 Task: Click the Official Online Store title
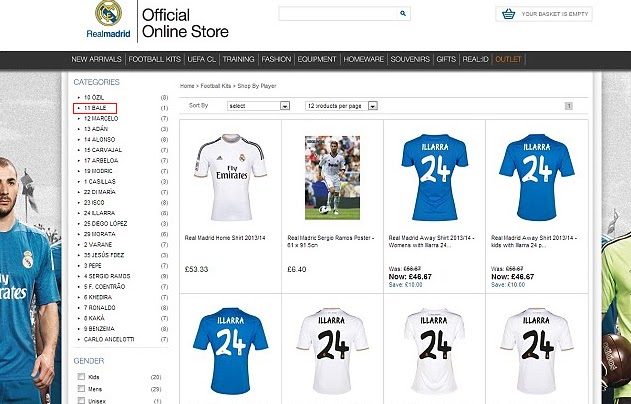[x=185, y=23]
